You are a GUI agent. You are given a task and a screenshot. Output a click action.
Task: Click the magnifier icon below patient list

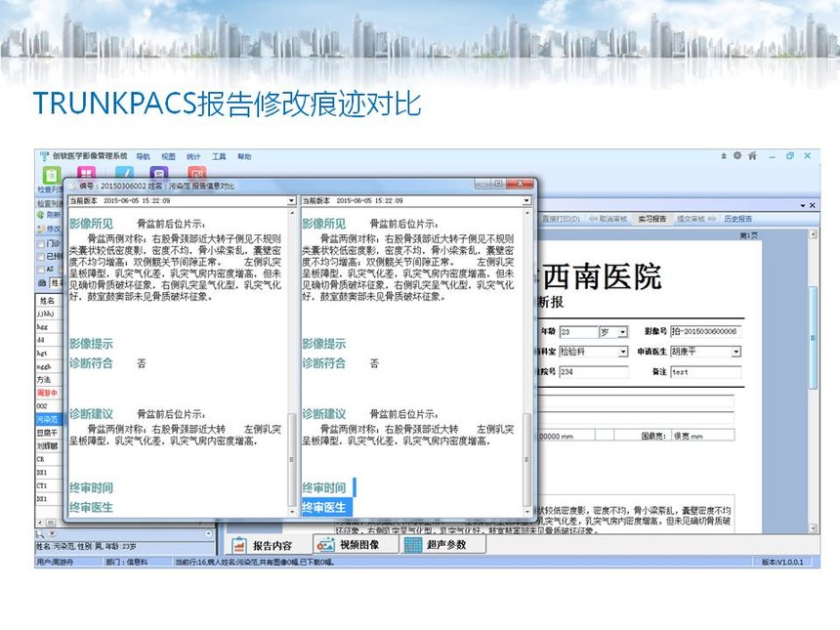point(40,533)
